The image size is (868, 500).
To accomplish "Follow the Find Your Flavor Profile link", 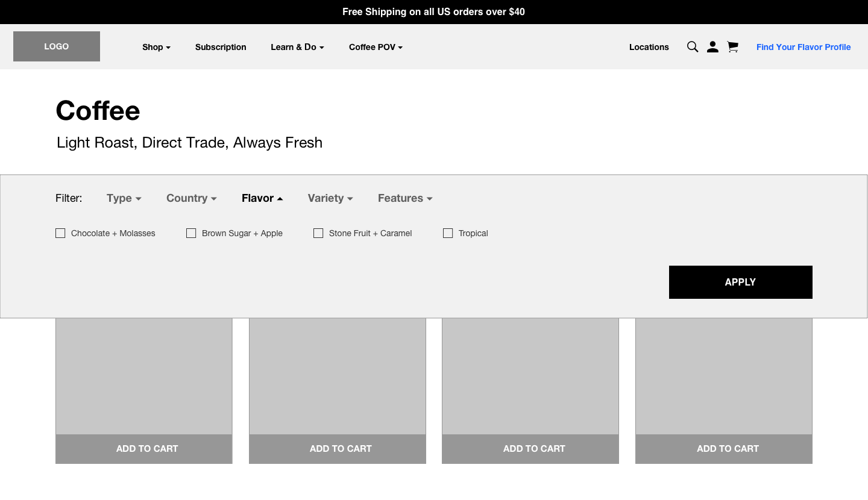I will [x=804, y=47].
